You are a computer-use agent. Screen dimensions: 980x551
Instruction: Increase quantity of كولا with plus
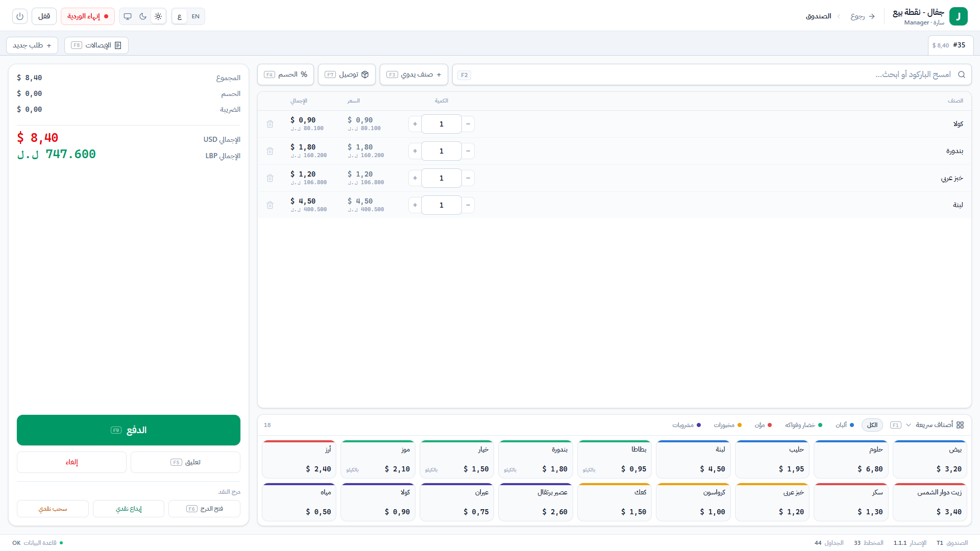click(415, 124)
